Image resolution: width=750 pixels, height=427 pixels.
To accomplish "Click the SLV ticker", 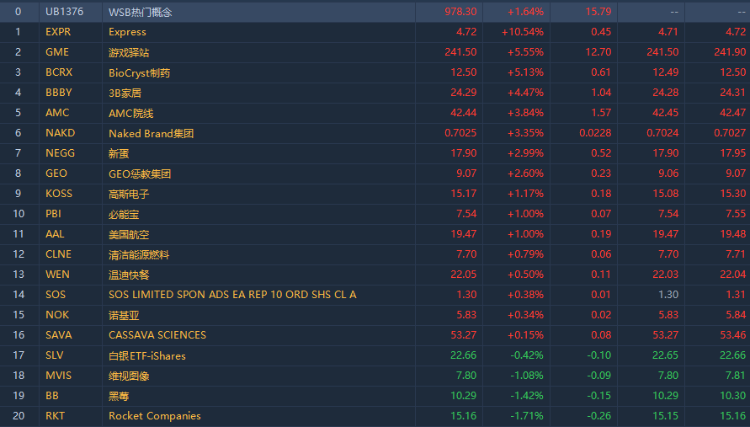I will [x=54, y=355].
